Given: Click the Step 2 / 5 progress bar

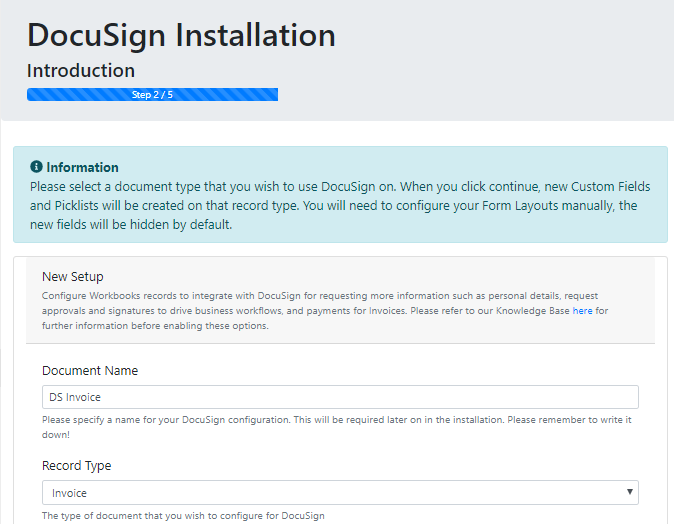Looking at the screenshot, I should tap(152, 95).
